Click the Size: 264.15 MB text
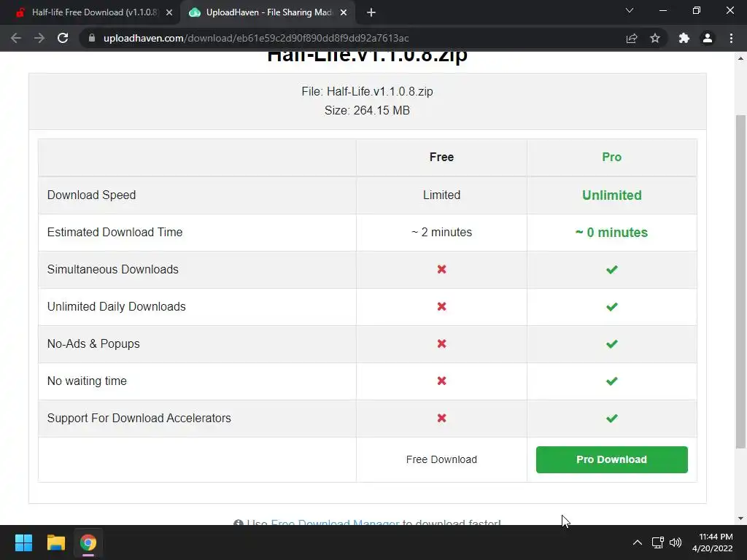Image resolution: width=747 pixels, height=560 pixels. pyautogui.click(x=368, y=111)
